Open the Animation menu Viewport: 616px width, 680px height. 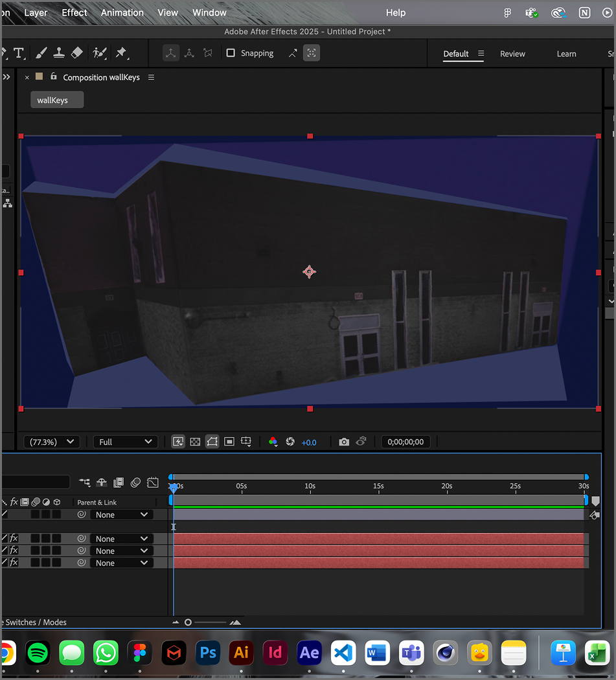(122, 12)
